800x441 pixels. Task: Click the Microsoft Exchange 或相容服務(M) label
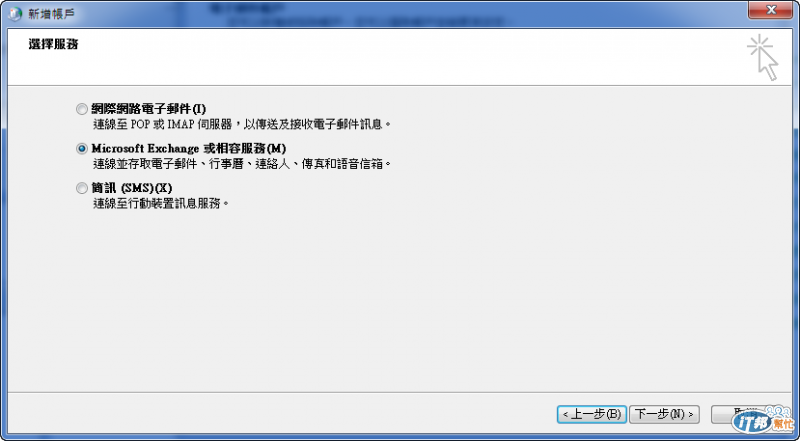point(189,149)
